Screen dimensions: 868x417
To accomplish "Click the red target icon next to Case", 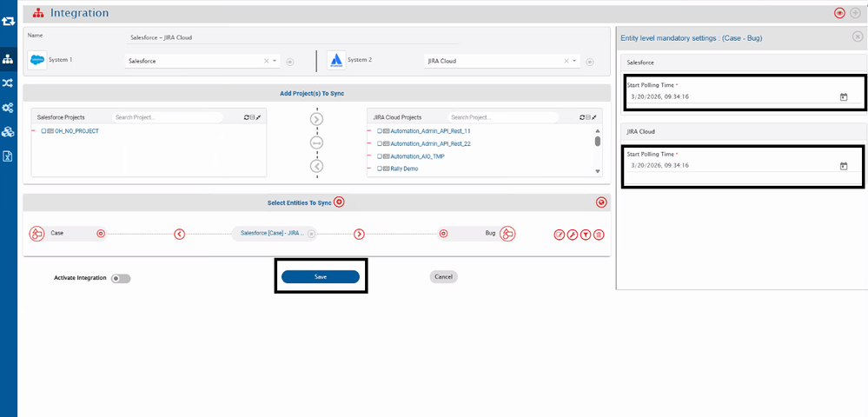I will tap(101, 234).
